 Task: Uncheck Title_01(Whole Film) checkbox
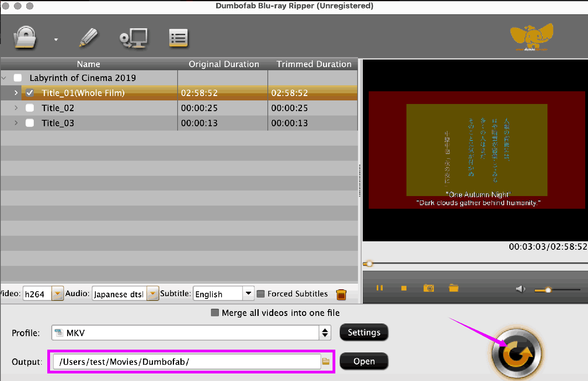tap(30, 93)
